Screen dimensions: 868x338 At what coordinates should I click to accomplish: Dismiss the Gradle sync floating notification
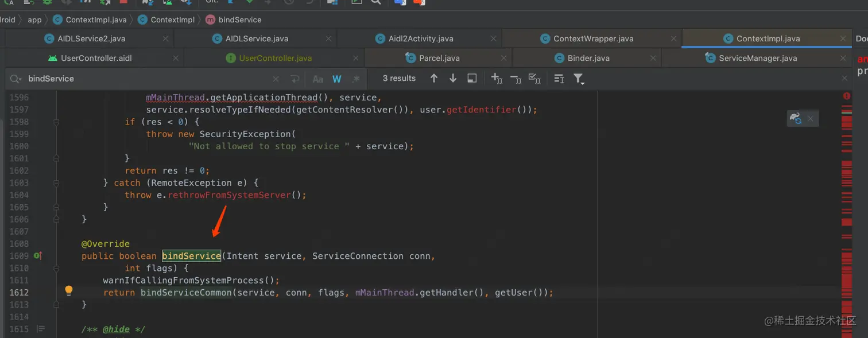(x=810, y=119)
